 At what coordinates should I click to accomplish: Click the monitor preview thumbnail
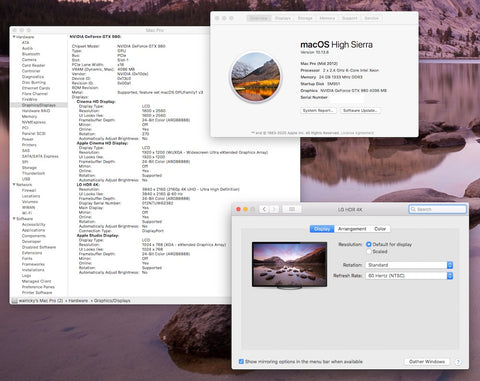point(290,265)
